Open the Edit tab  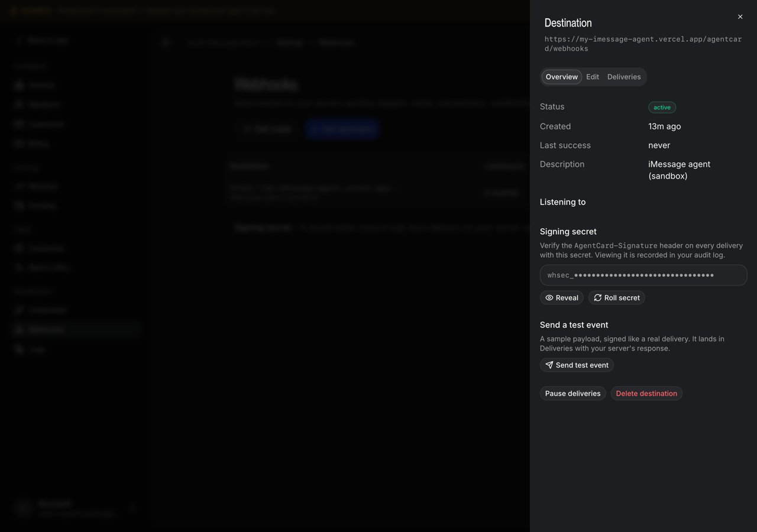tap(593, 77)
